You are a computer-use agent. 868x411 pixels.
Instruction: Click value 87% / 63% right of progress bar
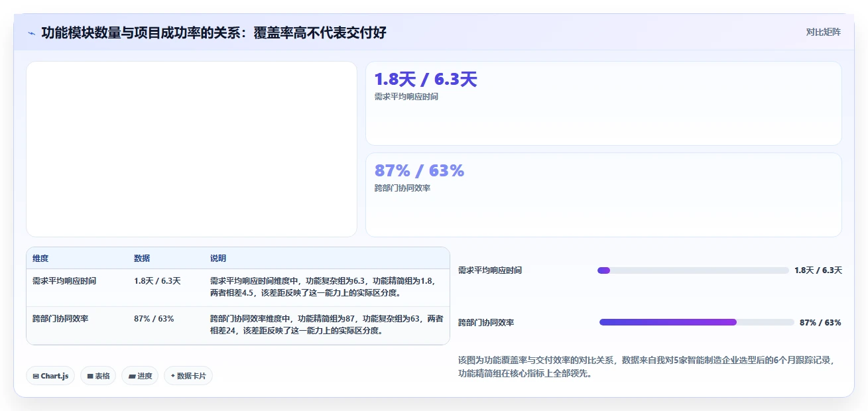[x=820, y=323]
